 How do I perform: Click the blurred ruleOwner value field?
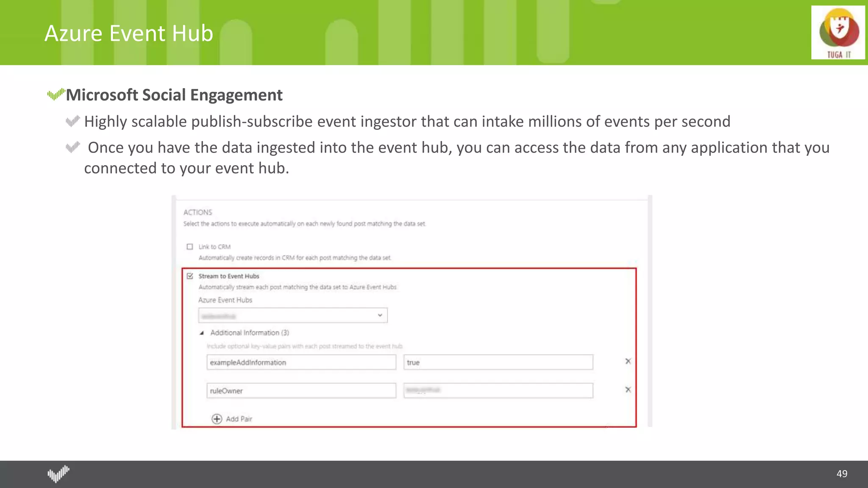click(x=498, y=391)
